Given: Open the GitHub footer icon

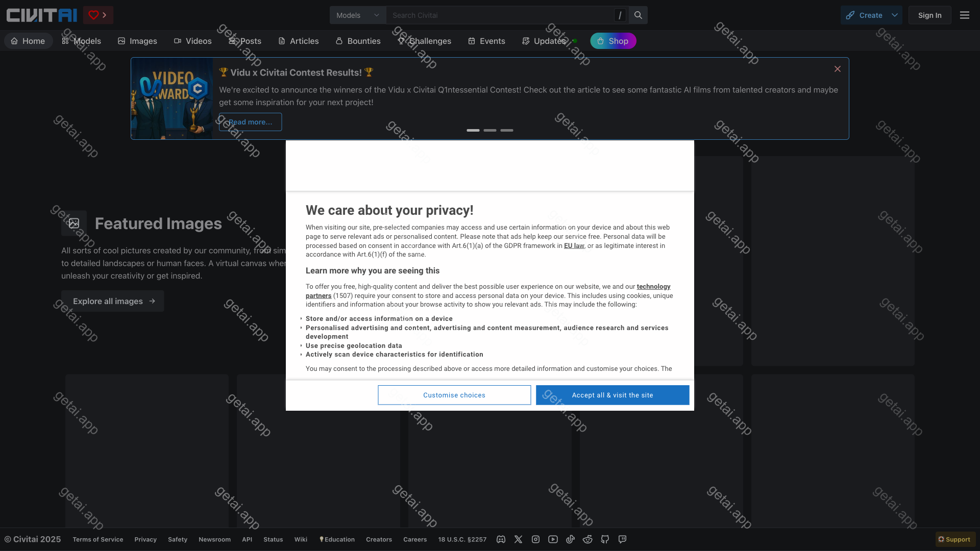Looking at the screenshot, I should click(x=605, y=539).
